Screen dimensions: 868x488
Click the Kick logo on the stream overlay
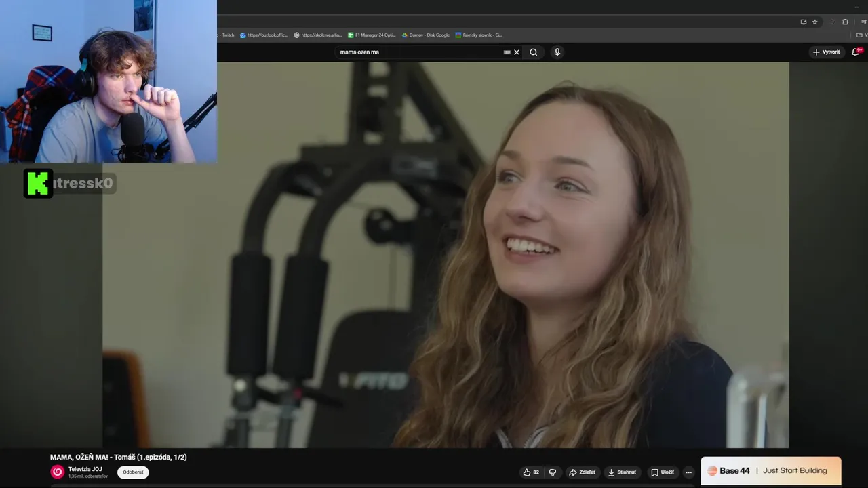(x=38, y=183)
